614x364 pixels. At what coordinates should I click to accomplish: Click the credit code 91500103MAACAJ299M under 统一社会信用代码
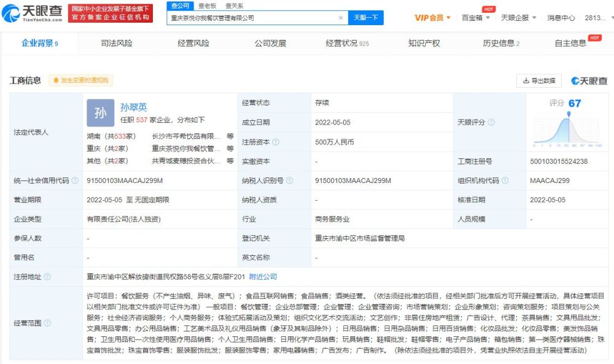coord(125,180)
